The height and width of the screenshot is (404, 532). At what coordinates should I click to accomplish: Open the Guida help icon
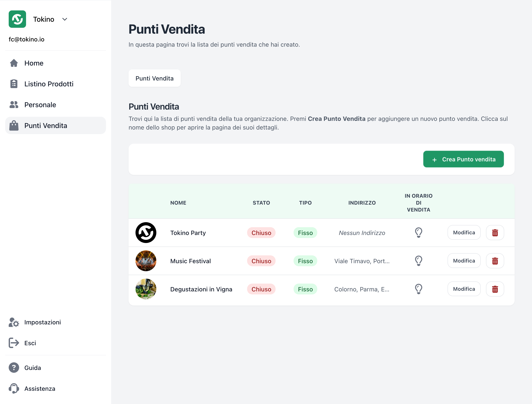(x=14, y=368)
